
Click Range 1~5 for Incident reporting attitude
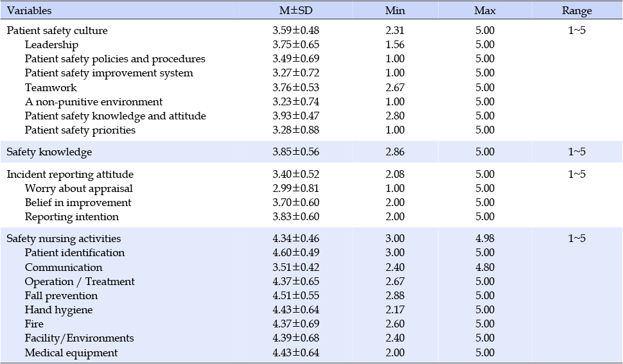tap(577, 174)
